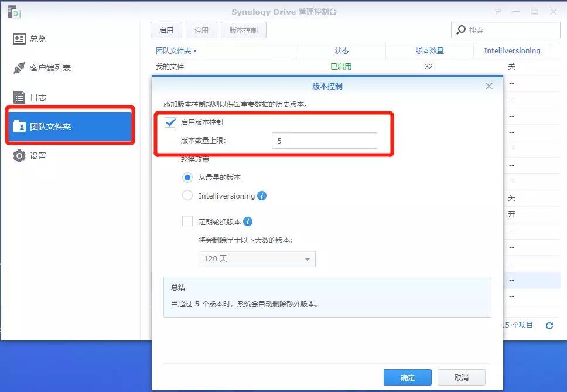The image size is (567, 392).
Task: Enable 定期轮换版本 checkbox
Action: (187, 221)
